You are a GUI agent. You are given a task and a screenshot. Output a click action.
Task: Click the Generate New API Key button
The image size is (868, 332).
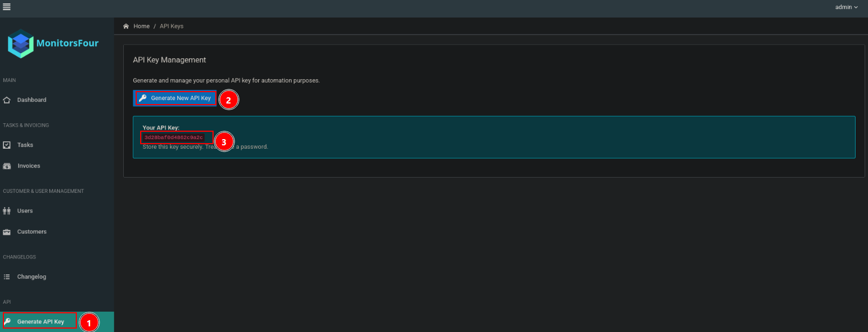coord(175,98)
